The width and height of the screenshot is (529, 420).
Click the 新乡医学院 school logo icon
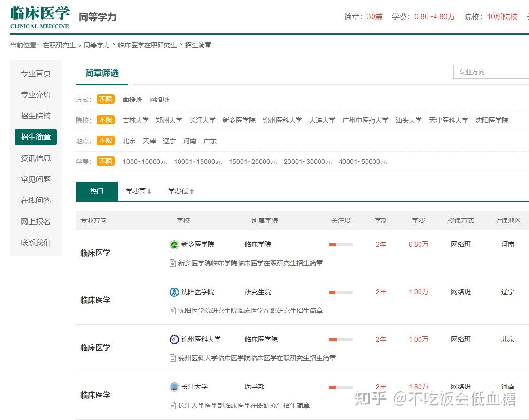[174, 245]
